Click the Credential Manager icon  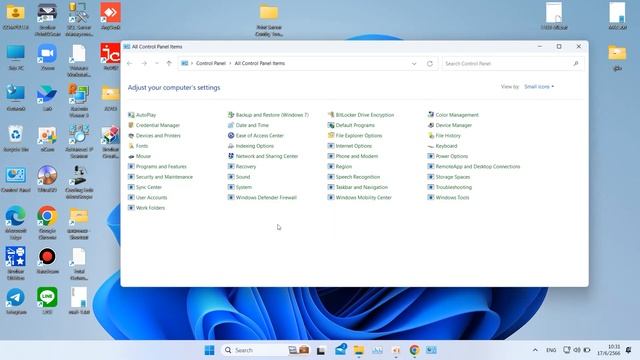pos(131,125)
